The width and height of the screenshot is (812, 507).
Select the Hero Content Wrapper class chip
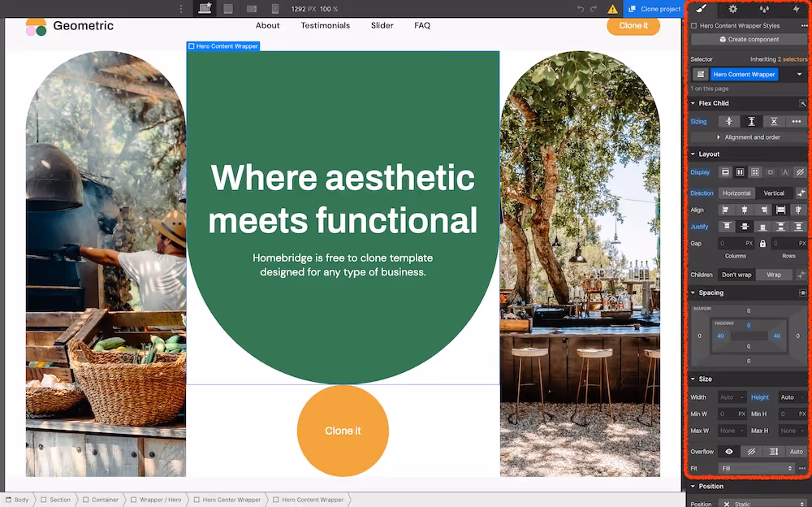point(744,74)
